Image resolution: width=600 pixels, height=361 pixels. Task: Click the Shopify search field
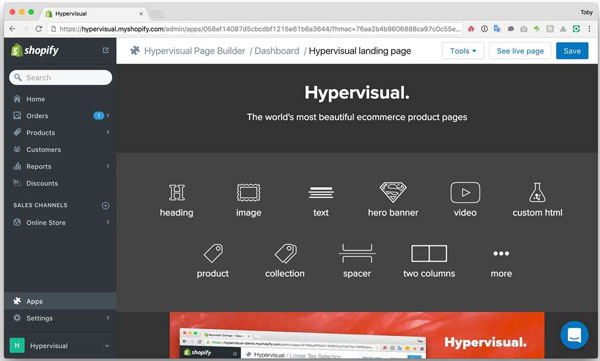pyautogui.click(x=60, y=77)
